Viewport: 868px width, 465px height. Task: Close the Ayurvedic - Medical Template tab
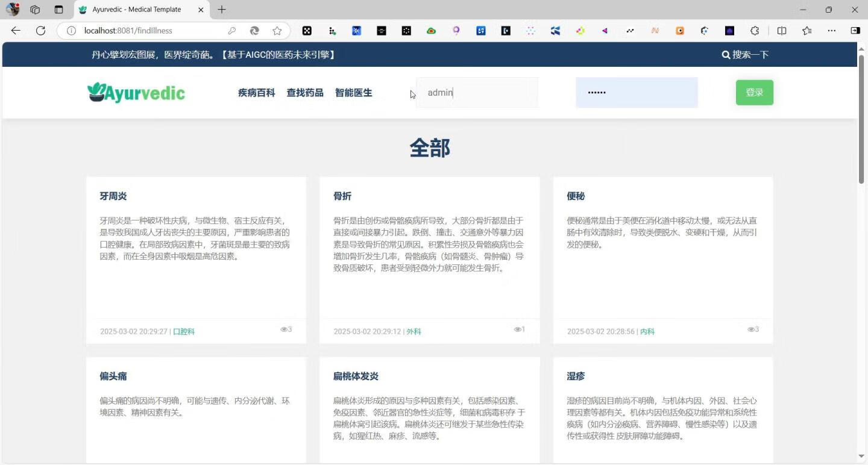tap(201, 10)
